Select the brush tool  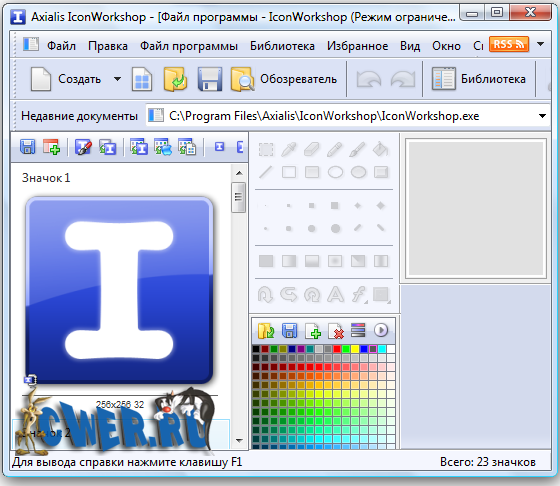click(x=358, y=150)
